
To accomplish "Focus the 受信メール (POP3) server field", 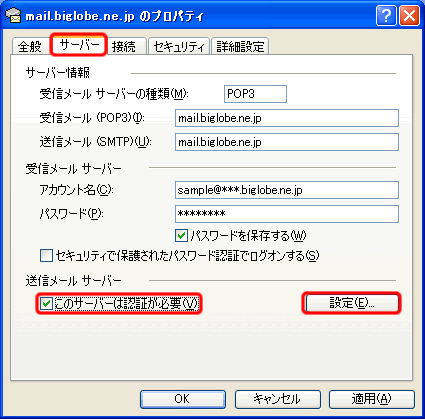I will coord(287,118).
